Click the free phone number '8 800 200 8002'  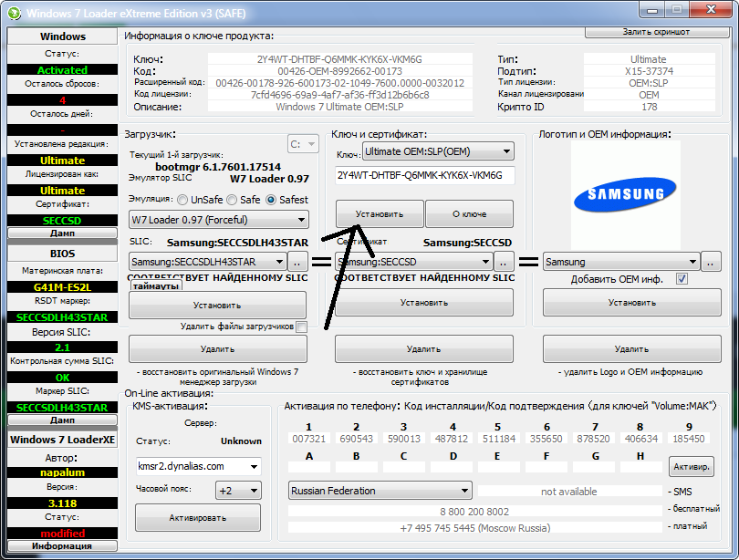[474, 512]
